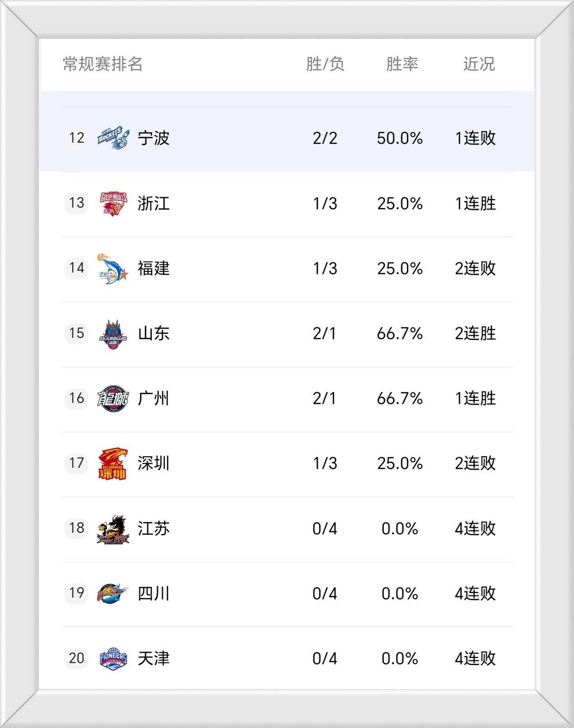Open the Jiangsu Dragons logo
Screen dimensions: 574x728
pyautogui.click(x=113, y=529)
